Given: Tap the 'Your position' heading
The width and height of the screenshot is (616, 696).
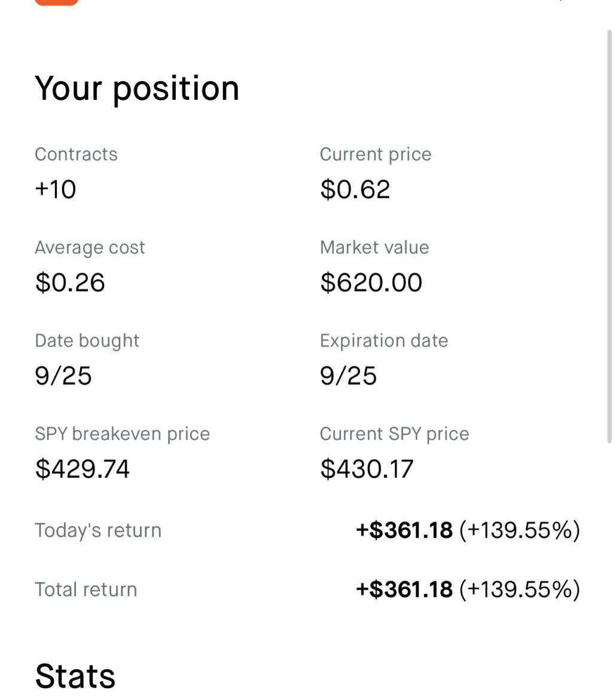Looking at the screenshot, I should point(137,88).
